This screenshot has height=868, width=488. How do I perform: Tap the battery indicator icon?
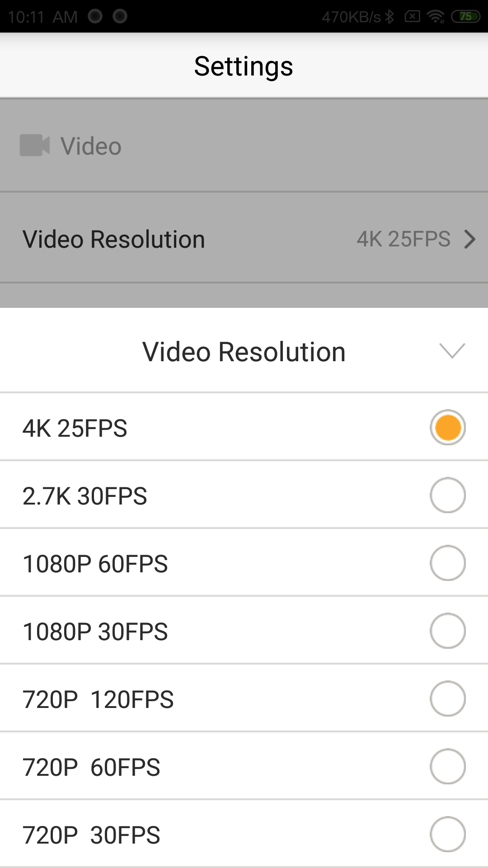(465, 17)
